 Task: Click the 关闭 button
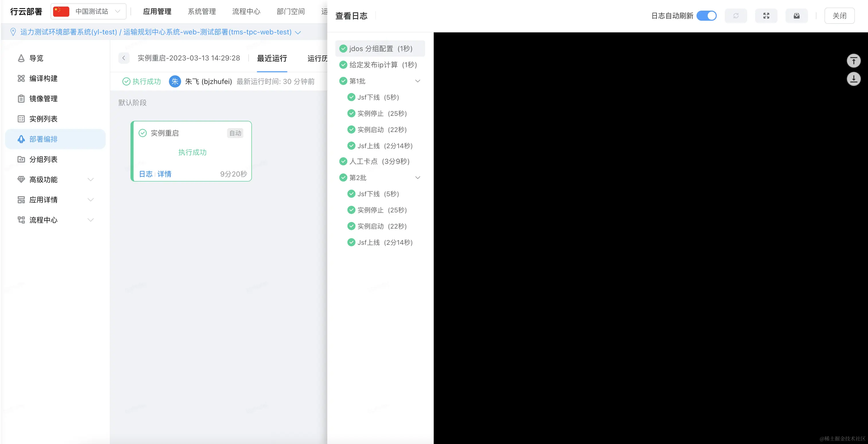(x=839, y=16)
